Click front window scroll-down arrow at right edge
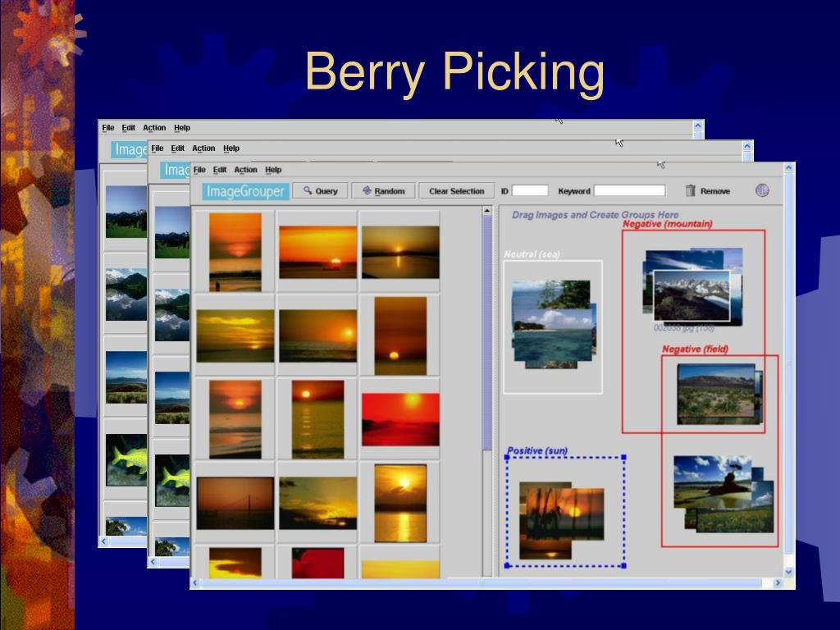Image resolution: width=840 pixels, height=630 pixels. (x=788, y=572)
